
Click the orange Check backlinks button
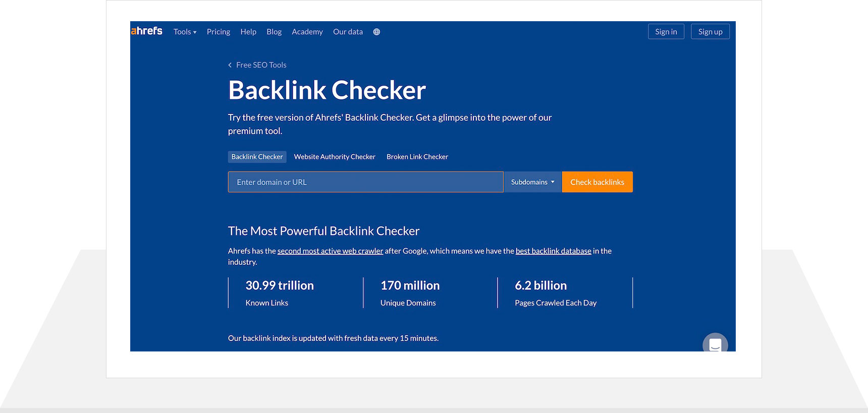point(597,182)
